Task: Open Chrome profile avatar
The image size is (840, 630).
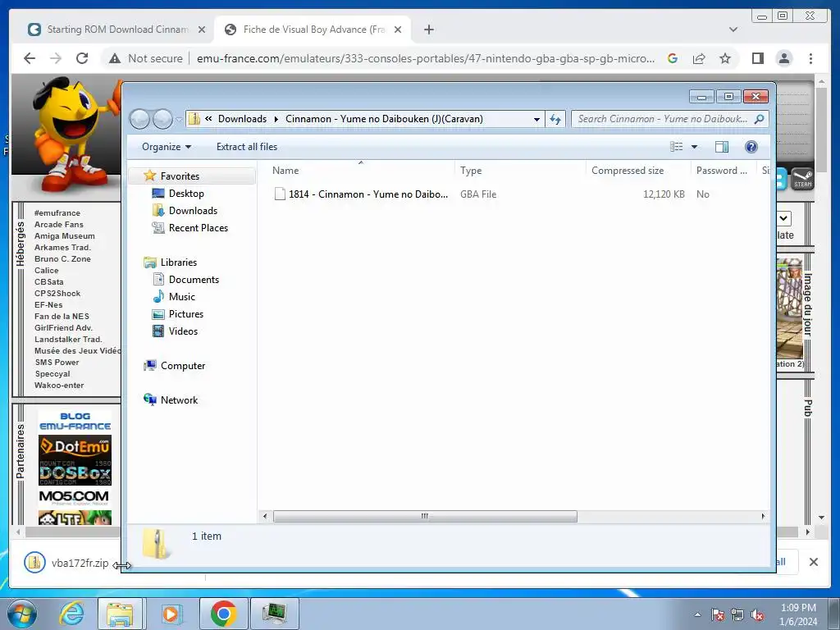Action: [783, 58]
